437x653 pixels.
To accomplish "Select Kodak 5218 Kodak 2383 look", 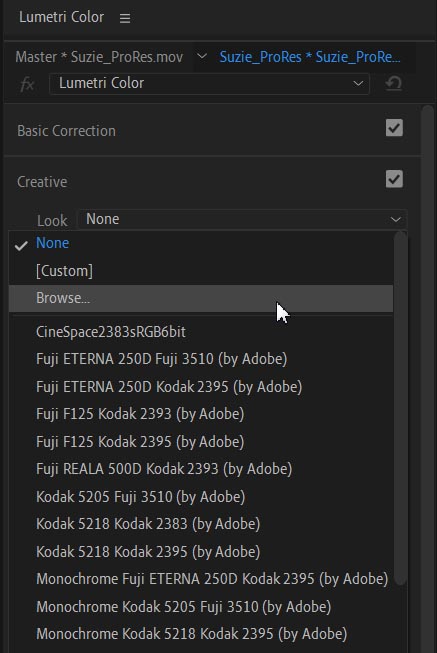I will tap(201, 524).
